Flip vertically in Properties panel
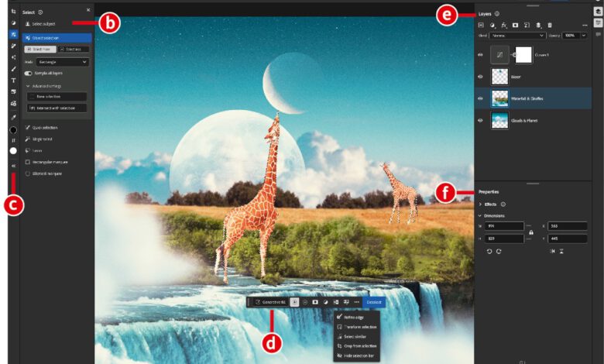 561,251
